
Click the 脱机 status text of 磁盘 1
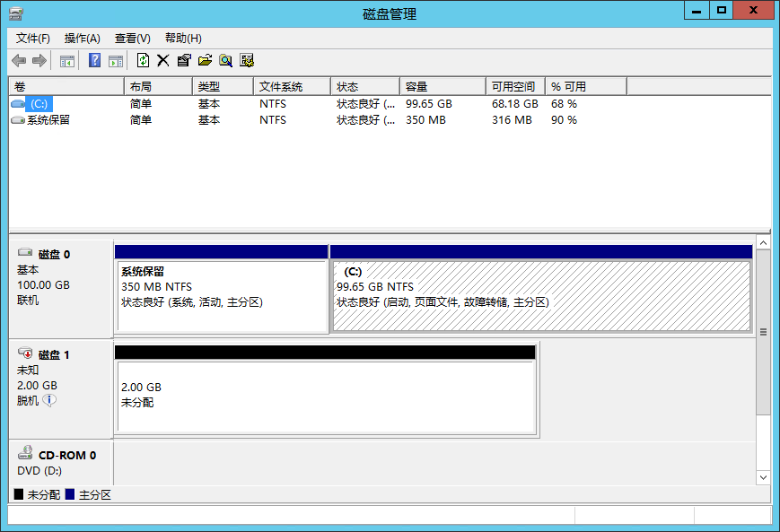coord(27,401)
